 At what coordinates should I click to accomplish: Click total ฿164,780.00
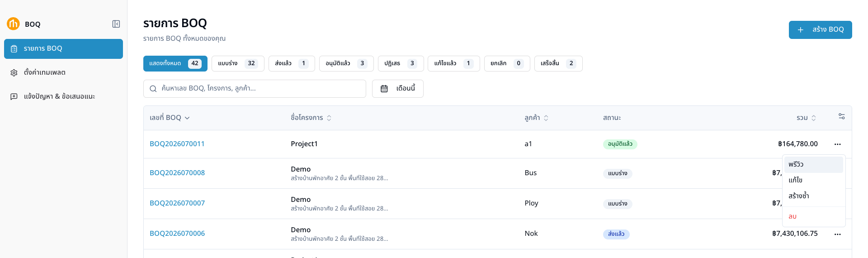[x=798, y=144]
